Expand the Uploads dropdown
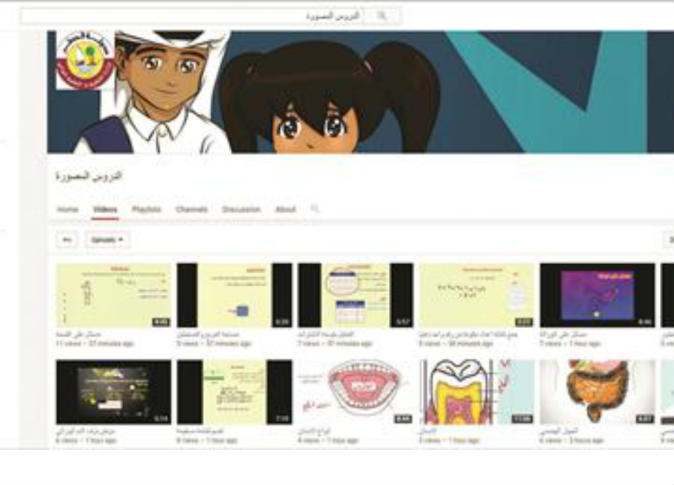The image size is (674, 485). tap(108, 240)
